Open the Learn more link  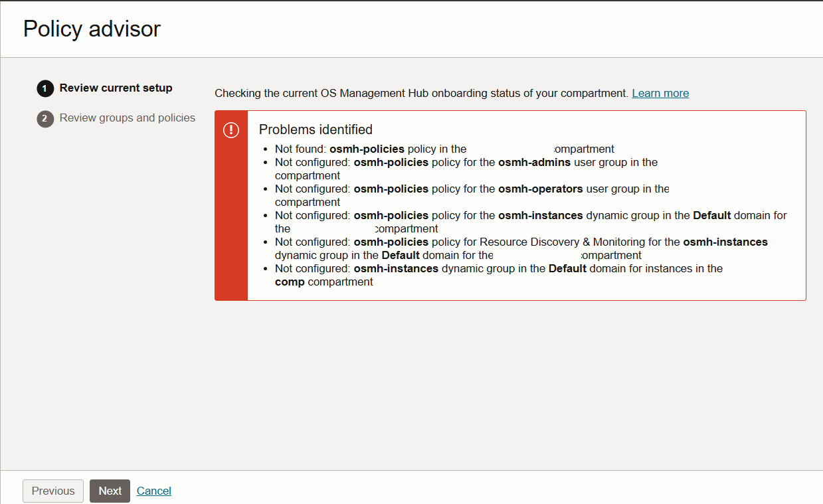[660, 93]
